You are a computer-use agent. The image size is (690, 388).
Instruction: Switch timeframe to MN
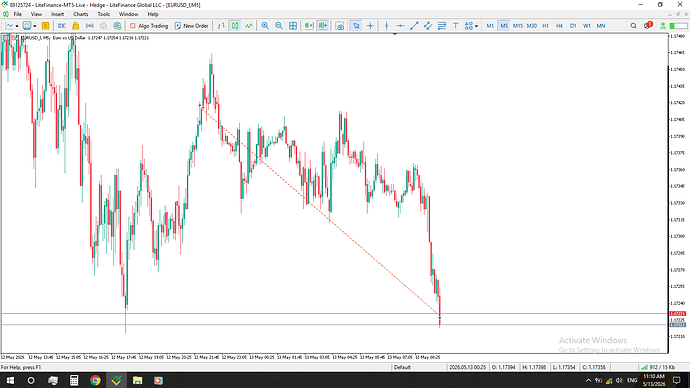tap(601, 26)
